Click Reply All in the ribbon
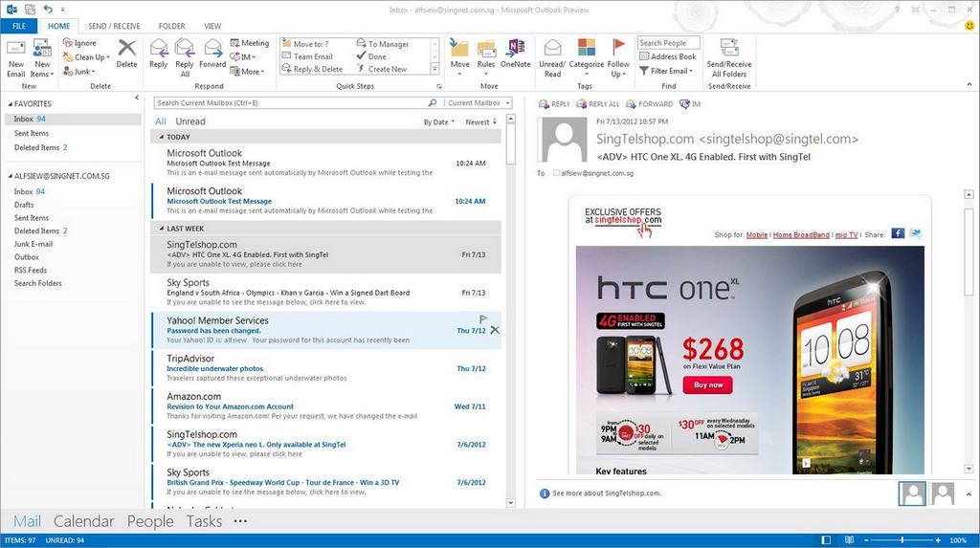This screenshot has width=980, height=548. (185, 58)
